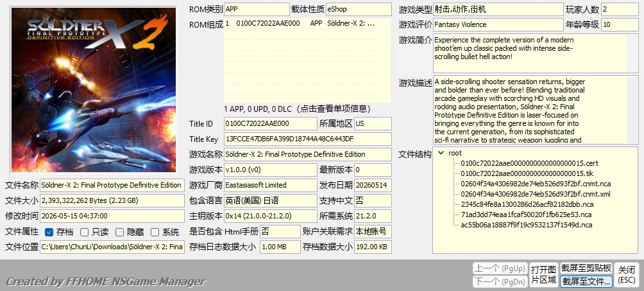Click the 游戏简介 intro text box
The width and height of the screenshot is (644, 291).
pos(536,53)
